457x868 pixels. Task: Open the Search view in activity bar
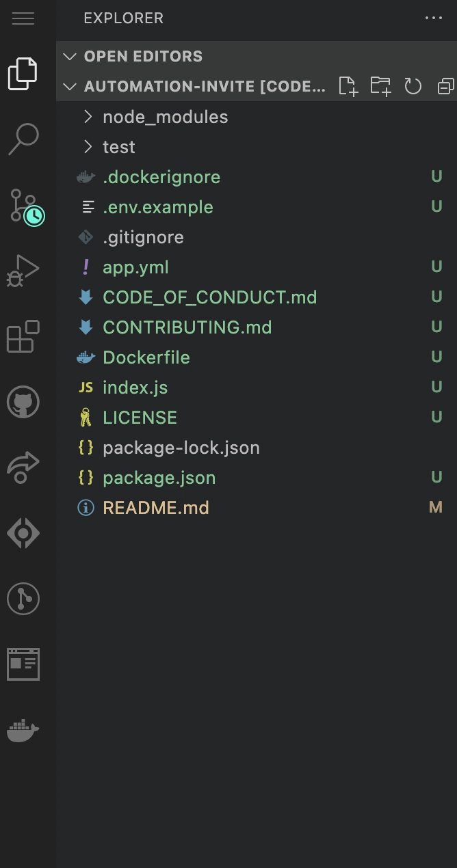[x=23, y=139]
